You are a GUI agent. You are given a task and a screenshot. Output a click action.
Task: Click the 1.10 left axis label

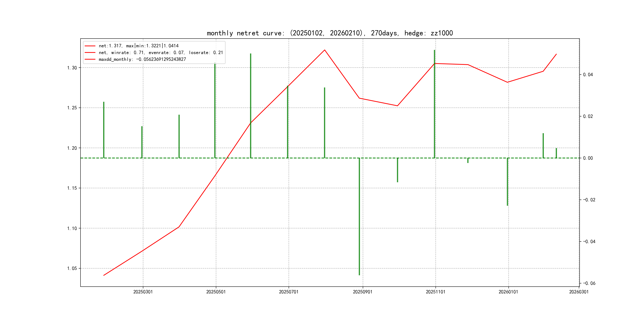(72, 228)
